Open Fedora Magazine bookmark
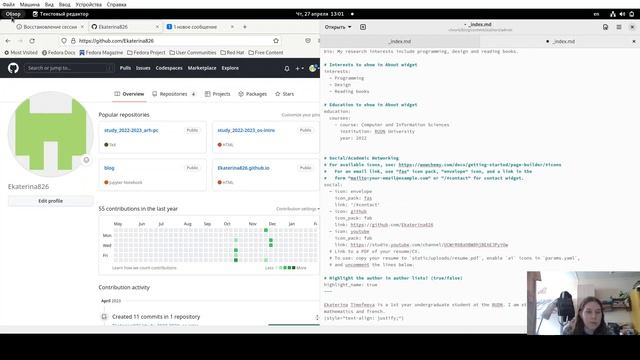The height and width of the screenshot is (360, 640). point(101,53)
